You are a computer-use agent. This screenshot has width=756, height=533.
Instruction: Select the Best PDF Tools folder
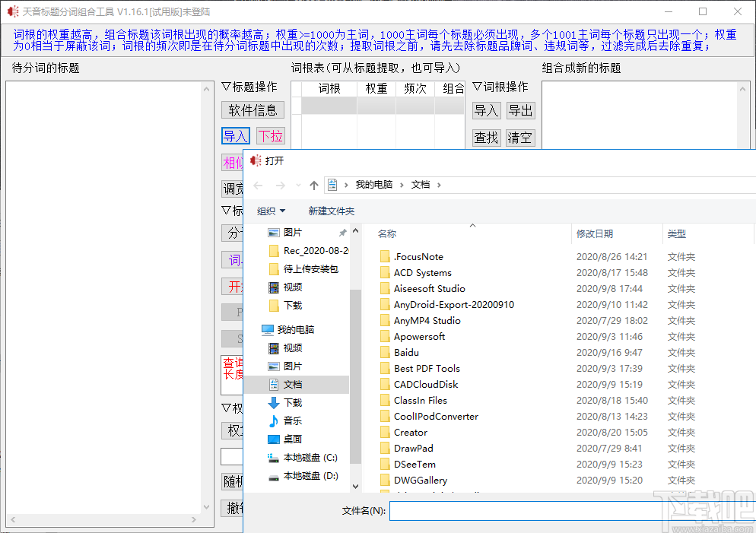click(427, 368)
